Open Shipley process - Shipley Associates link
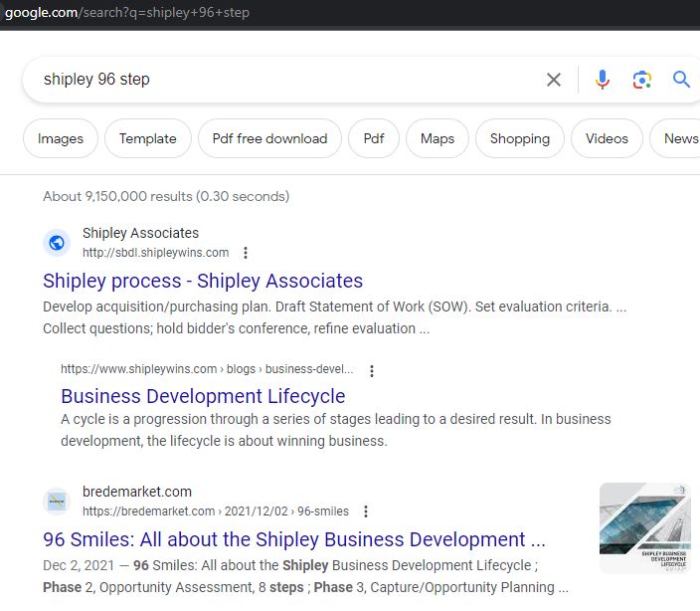Image resolution: width=700 pixels, height=611 pixels. [x=203, y=281]
